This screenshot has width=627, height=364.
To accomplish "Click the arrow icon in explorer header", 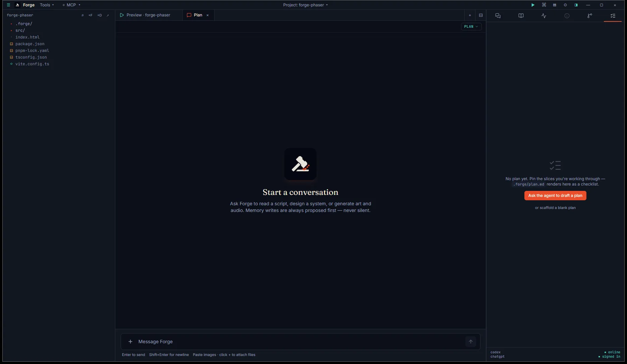I will [108, 15].
